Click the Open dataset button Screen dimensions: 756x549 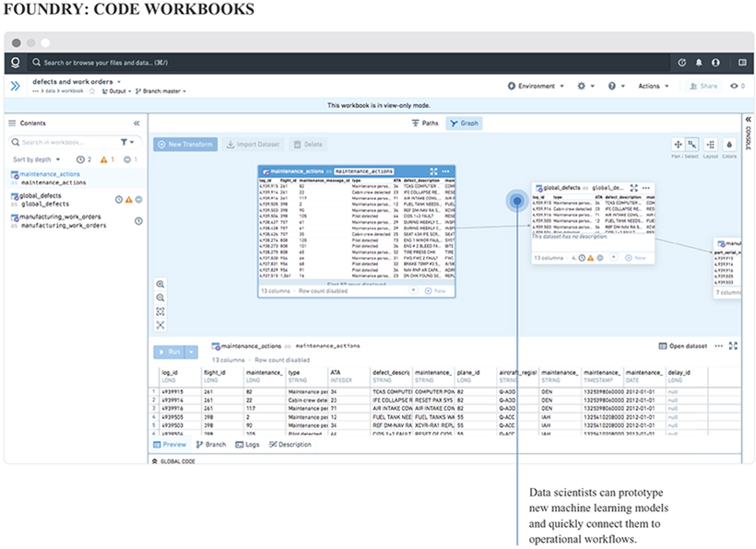click(x=683, y=346)
